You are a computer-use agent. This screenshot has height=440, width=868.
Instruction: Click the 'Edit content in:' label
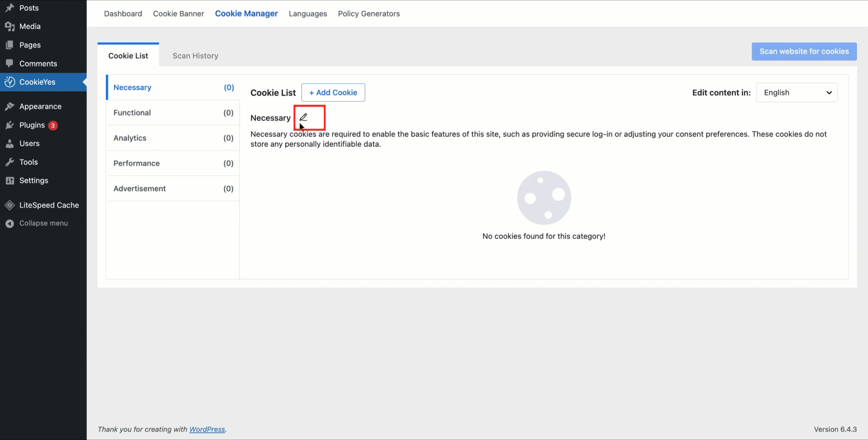tap(722, 93)
